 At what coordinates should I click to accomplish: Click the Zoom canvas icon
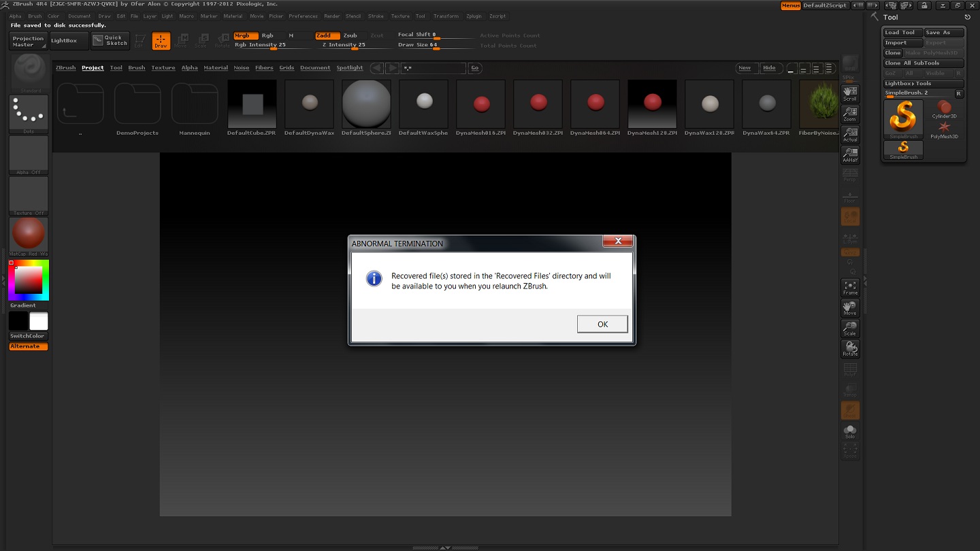coord(850,114)
